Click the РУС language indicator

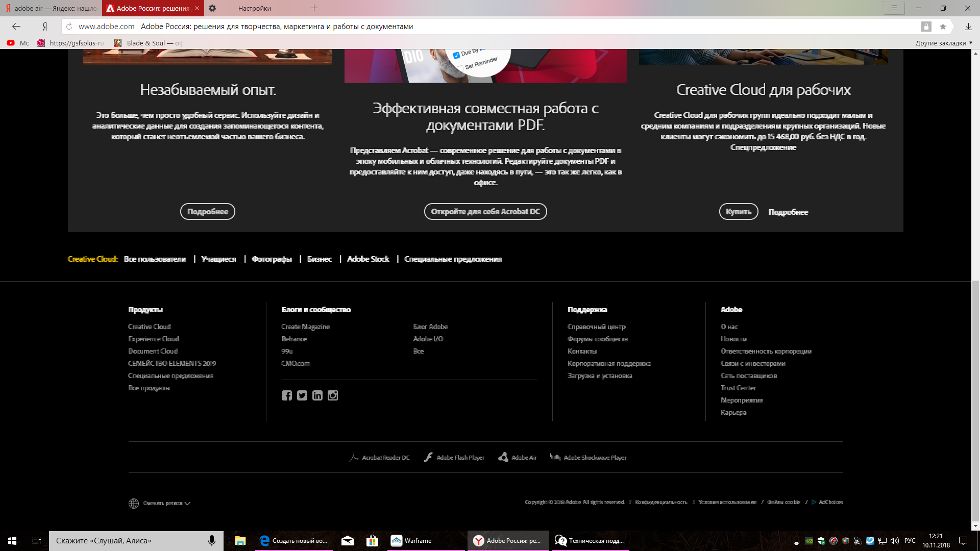click(910, 541)
